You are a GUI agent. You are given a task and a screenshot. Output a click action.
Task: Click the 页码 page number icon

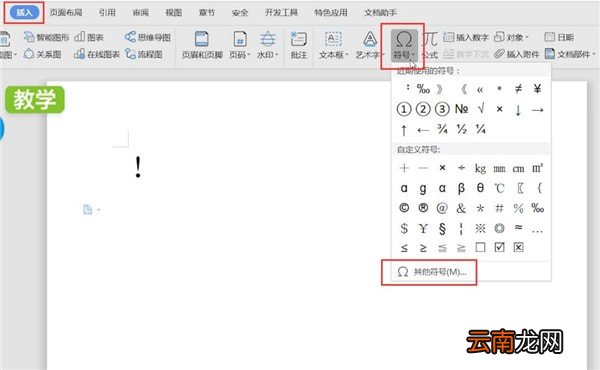point(240,39)
